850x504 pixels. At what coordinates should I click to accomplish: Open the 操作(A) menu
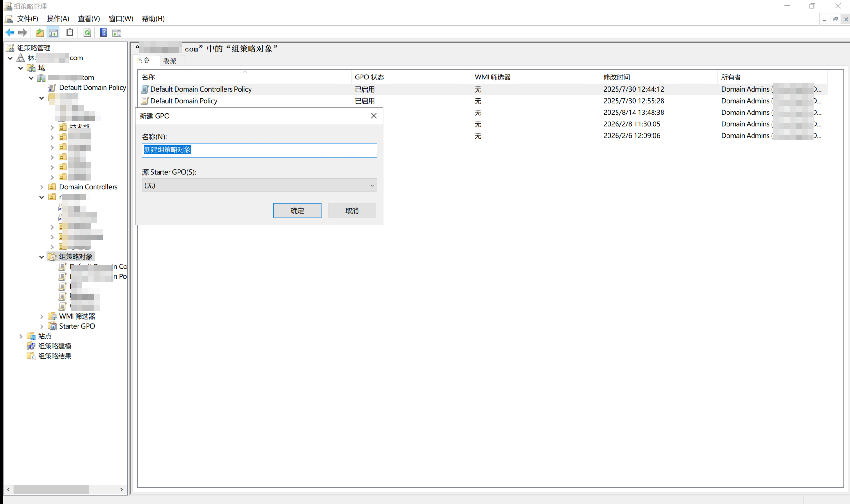(58, 19)
